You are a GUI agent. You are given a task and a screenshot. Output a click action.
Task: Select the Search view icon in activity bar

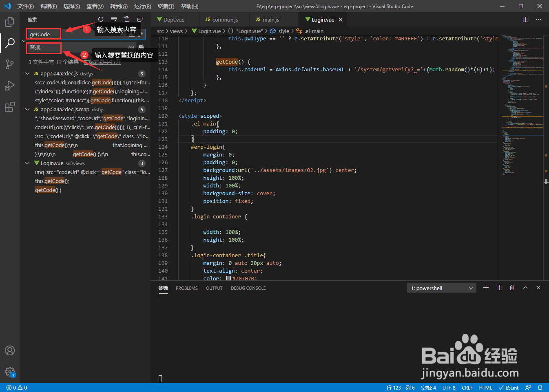click(x=10, y=43)
